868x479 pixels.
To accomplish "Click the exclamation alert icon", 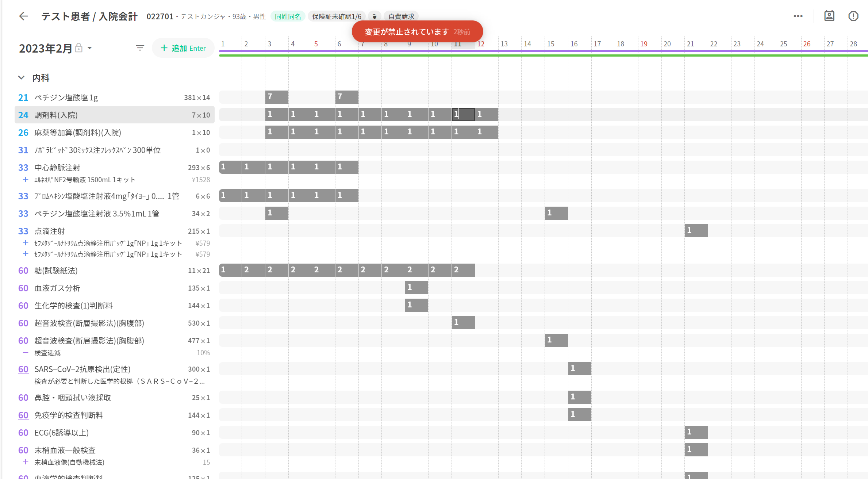I will pos(853,16).
